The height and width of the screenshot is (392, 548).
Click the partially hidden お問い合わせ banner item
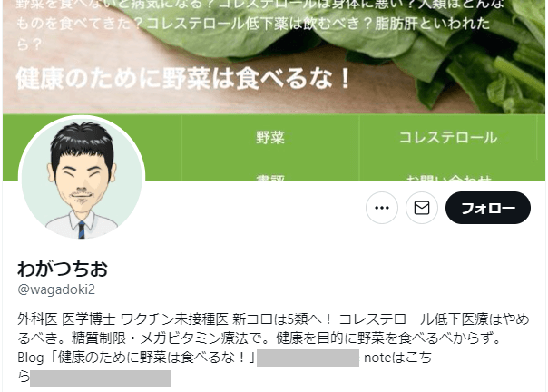[448, 178]
